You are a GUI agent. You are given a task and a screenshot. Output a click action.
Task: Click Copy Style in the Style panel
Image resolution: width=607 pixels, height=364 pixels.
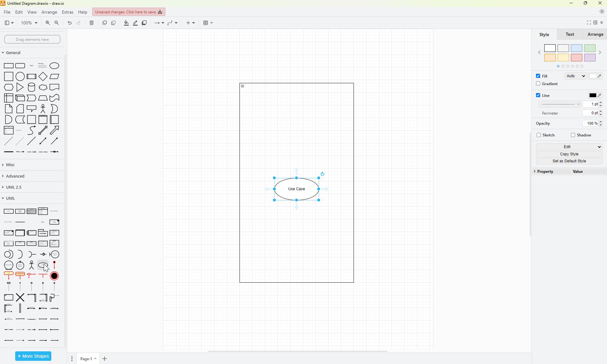pyautogui.click(x=568, y=154)
